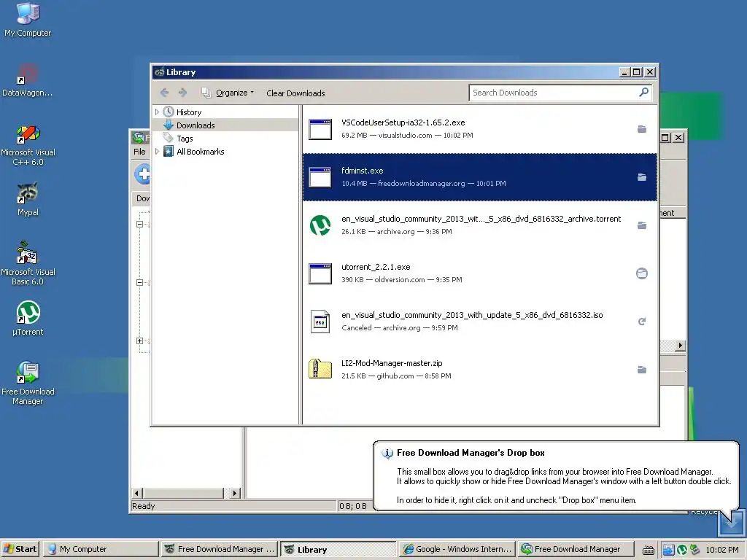
Task: Open the Start menu
Action: [20, 549]
